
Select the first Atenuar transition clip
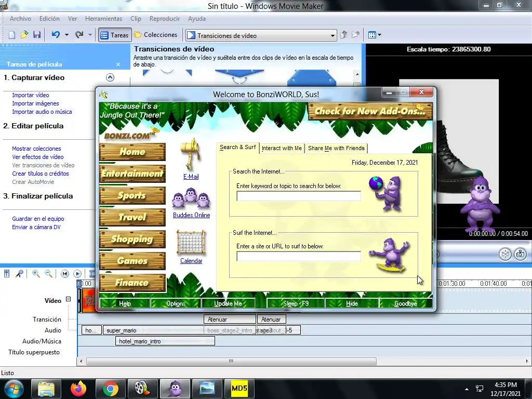[230, 320]
